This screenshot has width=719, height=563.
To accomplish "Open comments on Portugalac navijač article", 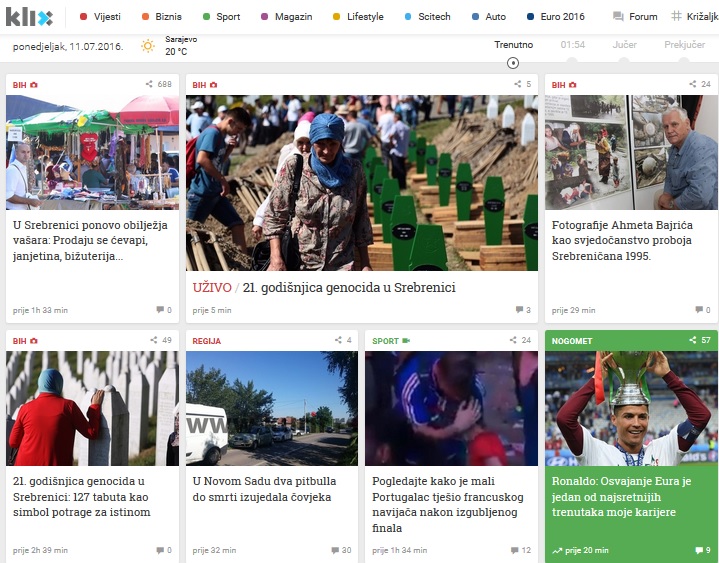I will [521, 550].
